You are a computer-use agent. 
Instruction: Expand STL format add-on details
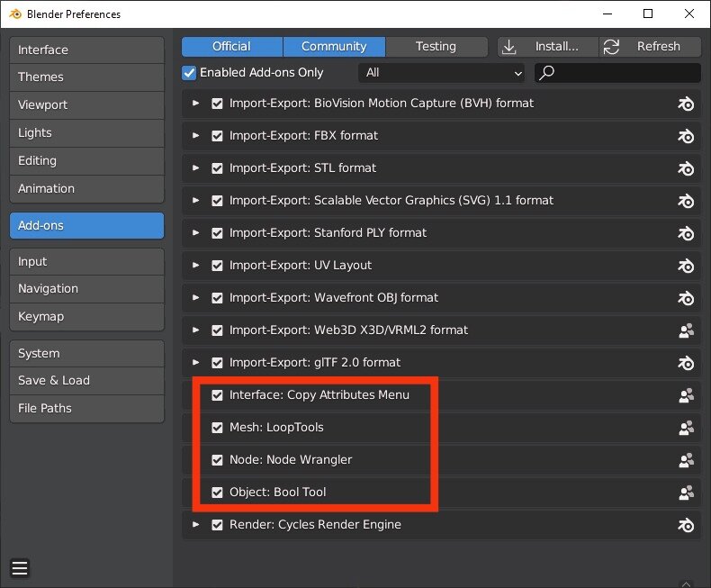coord(195,167)
